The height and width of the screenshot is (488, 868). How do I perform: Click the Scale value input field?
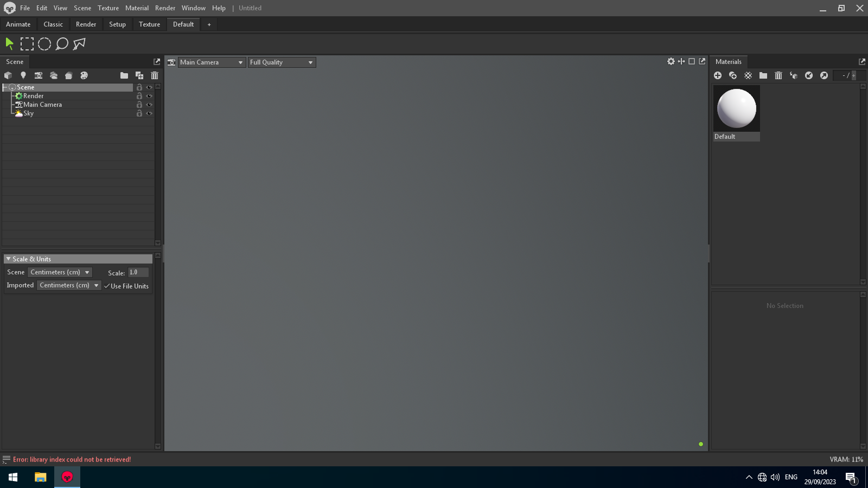pos(138,272)
